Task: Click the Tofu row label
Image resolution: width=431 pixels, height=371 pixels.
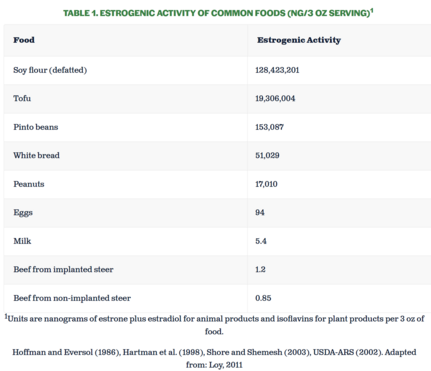Action: pyautogui.click(x=22, y=98)
